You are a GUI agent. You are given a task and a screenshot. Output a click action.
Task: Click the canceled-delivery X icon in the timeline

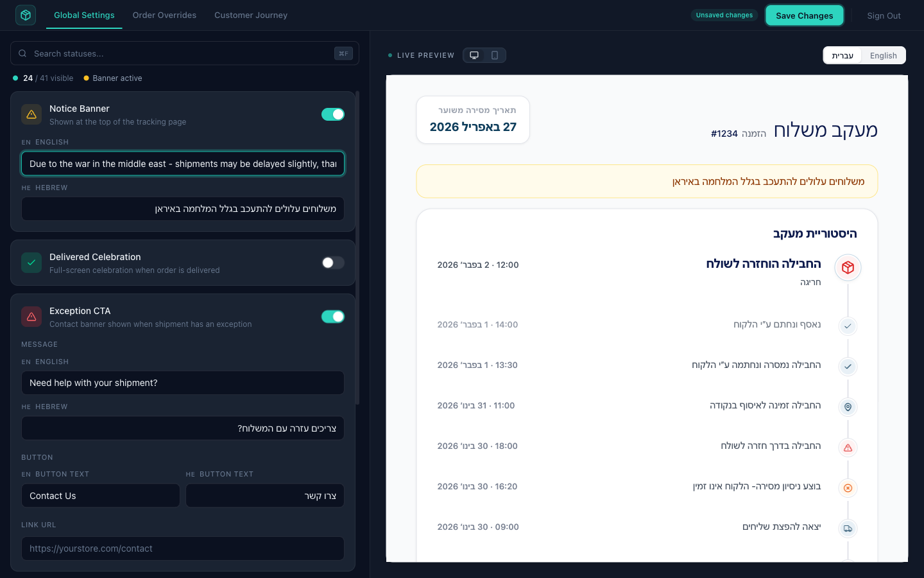[848, 488]
